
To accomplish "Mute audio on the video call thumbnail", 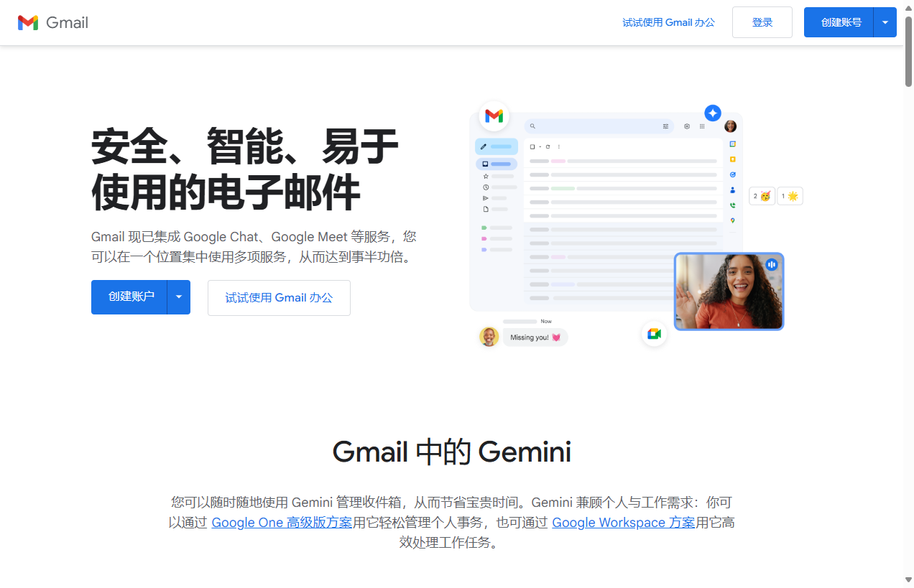I will pyautogui.click(x=771, y=264).
